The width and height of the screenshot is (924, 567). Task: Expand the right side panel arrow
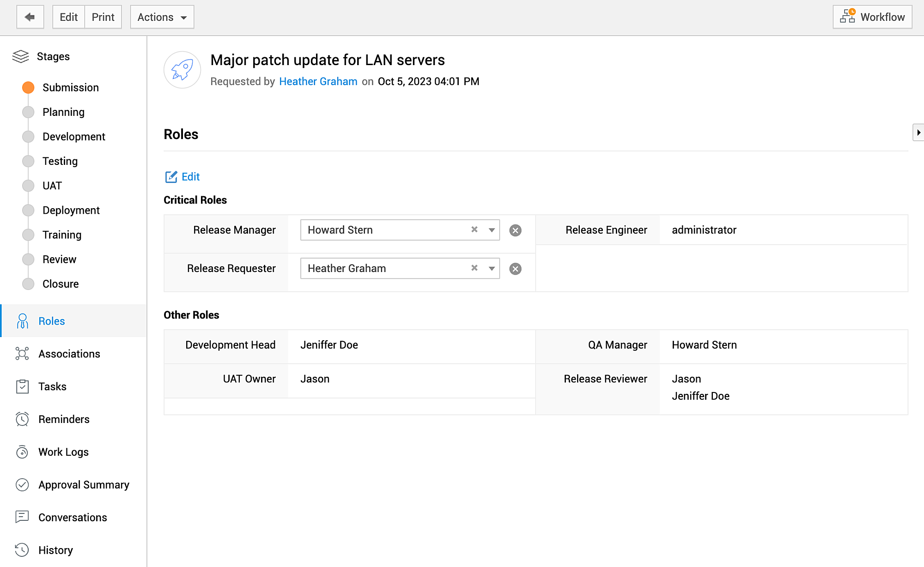[x=918, y=133]
